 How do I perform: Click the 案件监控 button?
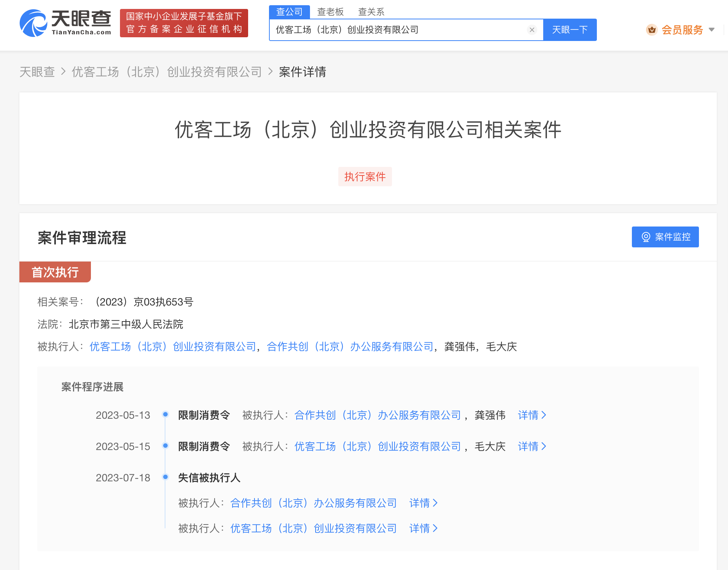pos(665,237)
